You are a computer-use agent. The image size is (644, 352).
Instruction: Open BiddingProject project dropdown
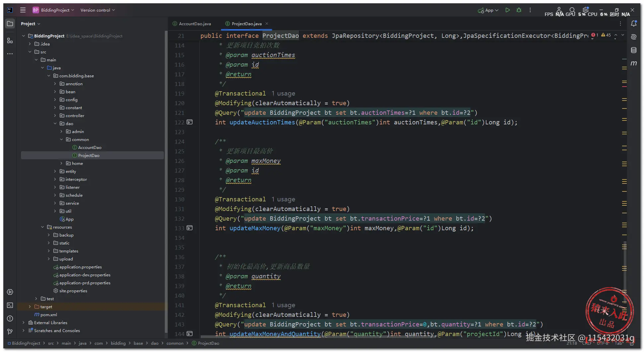[53, 10]
